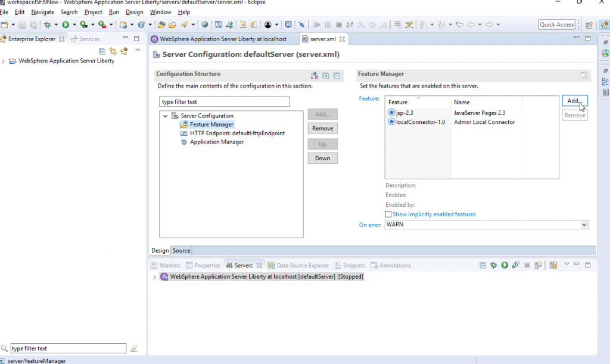Click the New wizard toolbar icon
610x364 pixels.
[5, 24]
